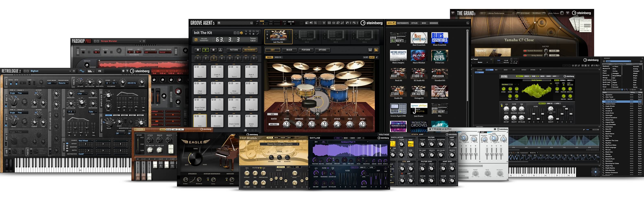Toggle The Grand Sustain Resonance switch
Viewport: 644px width, 198px height.
click(525, 51)
